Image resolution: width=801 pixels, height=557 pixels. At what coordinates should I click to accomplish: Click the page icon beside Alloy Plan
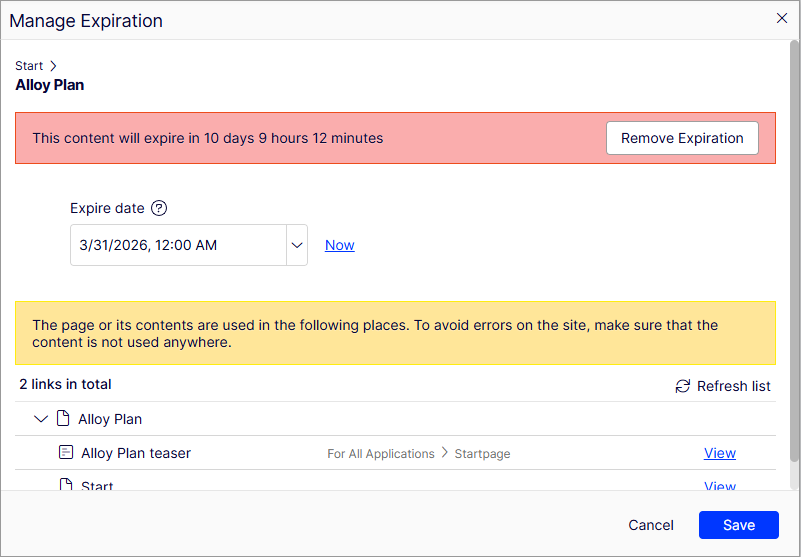click(x=63, y=418)
